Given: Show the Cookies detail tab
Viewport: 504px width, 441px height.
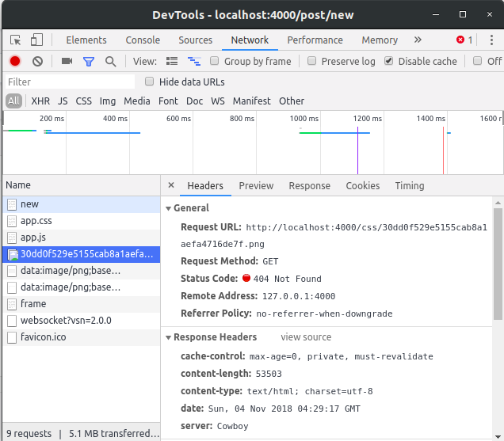Looking at the screenshot, I should coord(363,185).
